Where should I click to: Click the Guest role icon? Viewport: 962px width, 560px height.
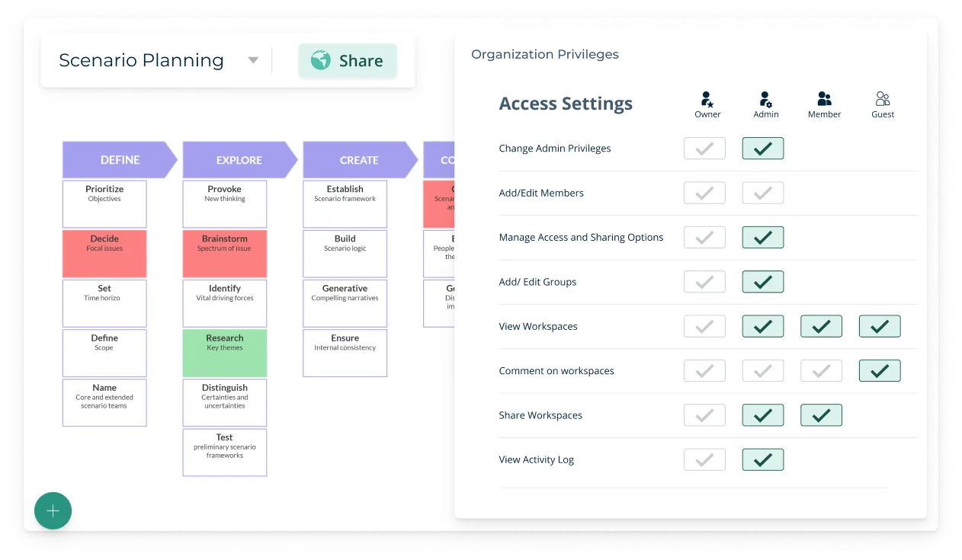pos(883,99)
